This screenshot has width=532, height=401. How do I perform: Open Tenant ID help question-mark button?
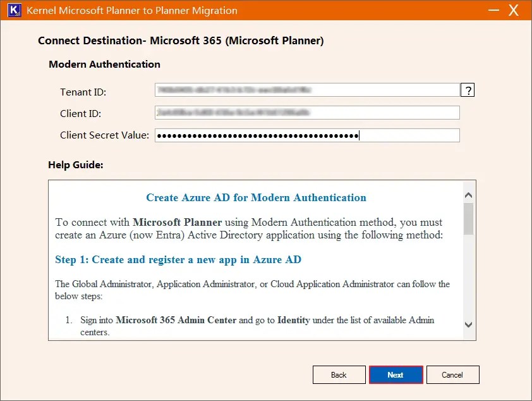tap(468, 90)
